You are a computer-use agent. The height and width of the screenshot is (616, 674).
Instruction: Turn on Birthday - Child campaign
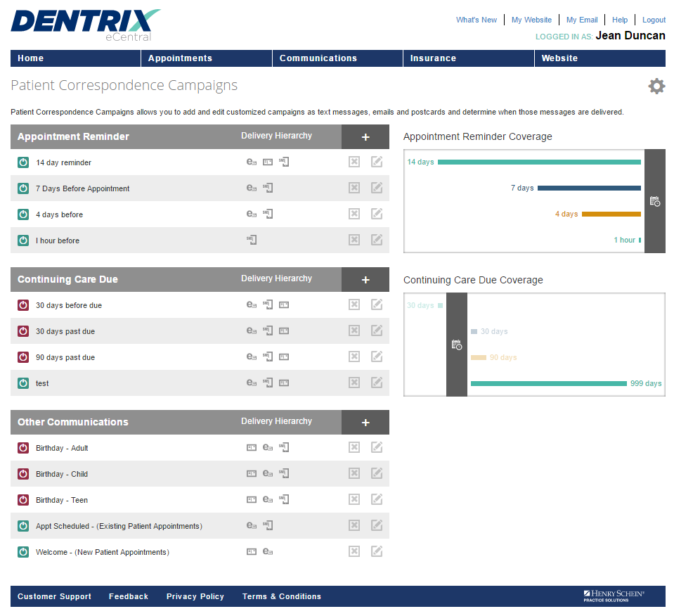(x=23, y=474)
